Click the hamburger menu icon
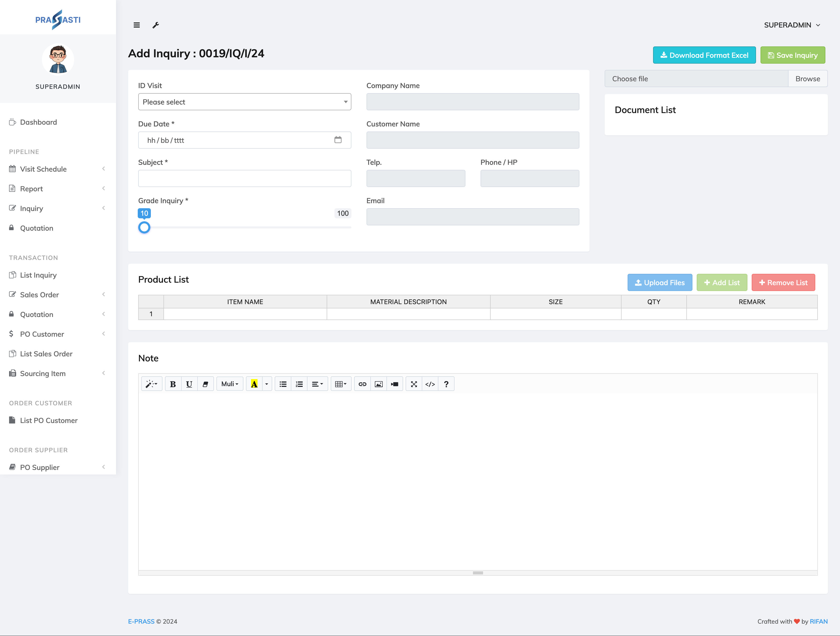The image size is (840, 636). click(137, 25)
